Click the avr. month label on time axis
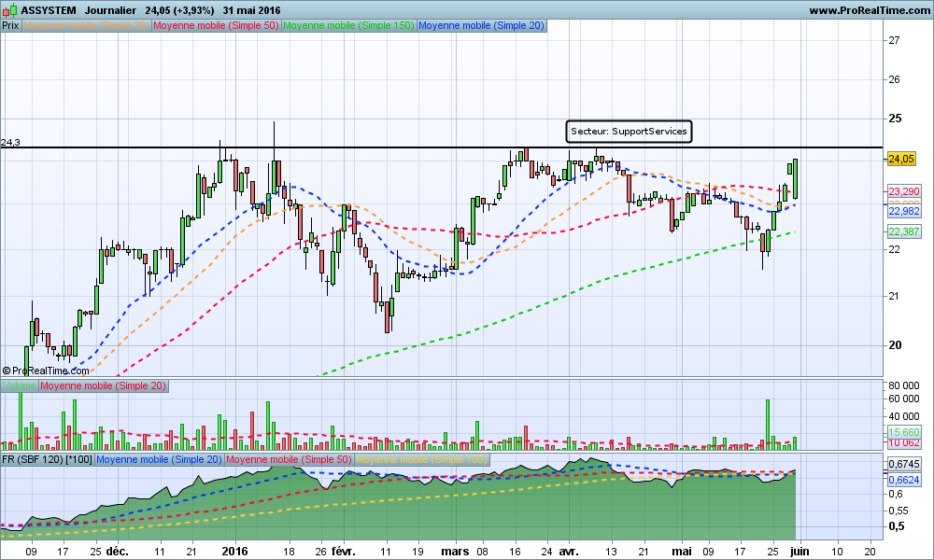The image size is (934, 560). (569, 551)
